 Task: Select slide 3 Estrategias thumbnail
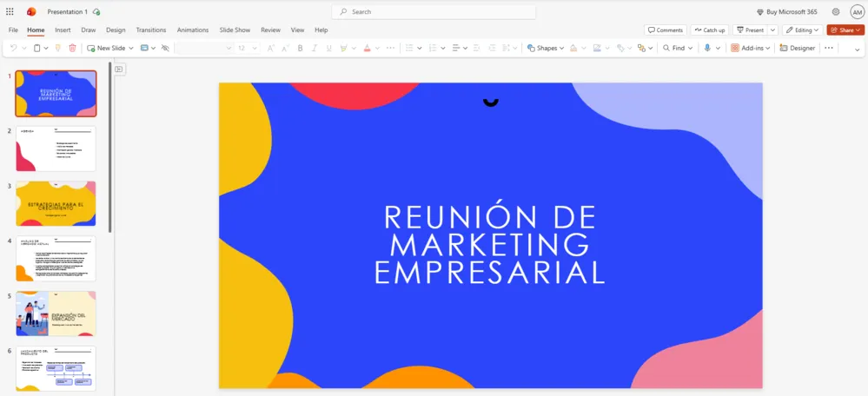click(56, 203)
